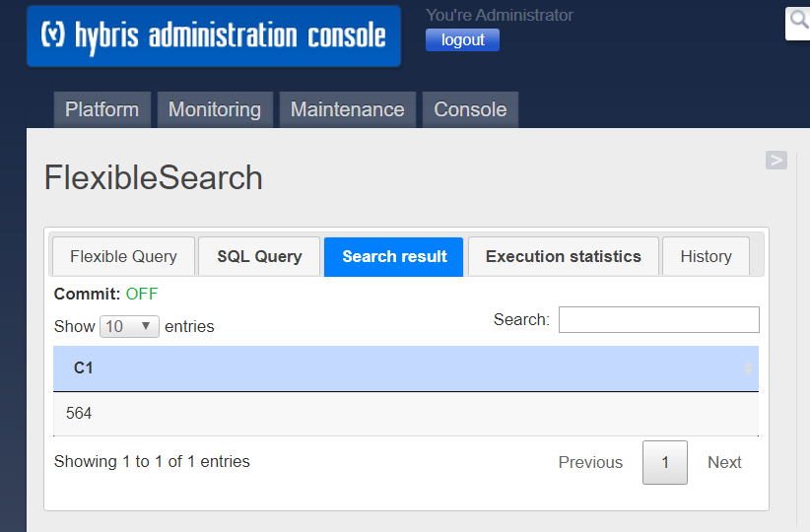Go to the Previous results page
Screen dimensions: 810x532
tap(590, 462)
